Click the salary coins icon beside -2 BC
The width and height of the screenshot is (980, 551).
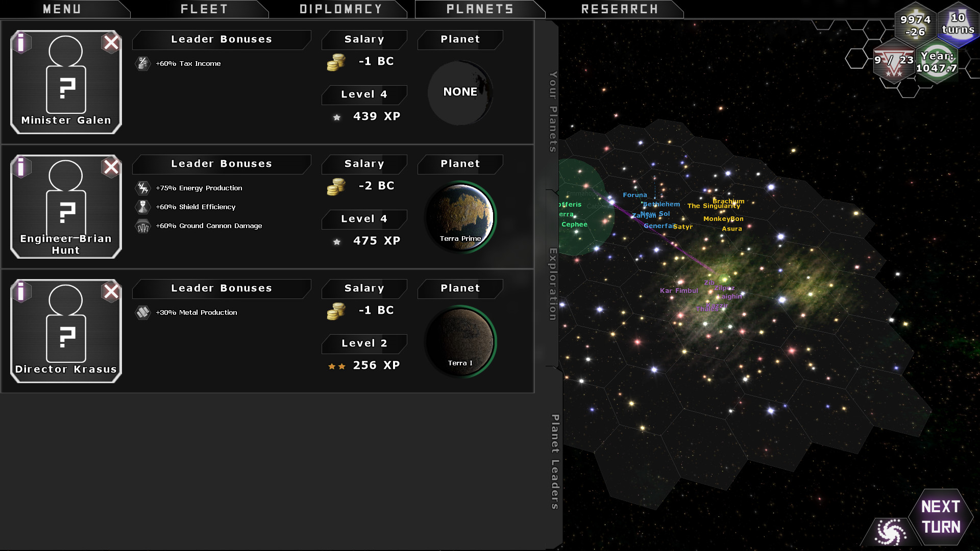[335, 186]
